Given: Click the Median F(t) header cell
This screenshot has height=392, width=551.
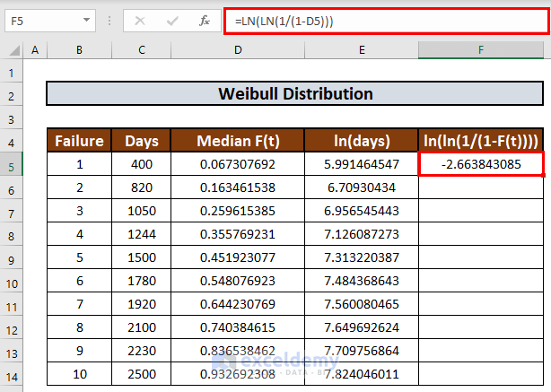Looking at the screenshot, I should tap(238, 141).
